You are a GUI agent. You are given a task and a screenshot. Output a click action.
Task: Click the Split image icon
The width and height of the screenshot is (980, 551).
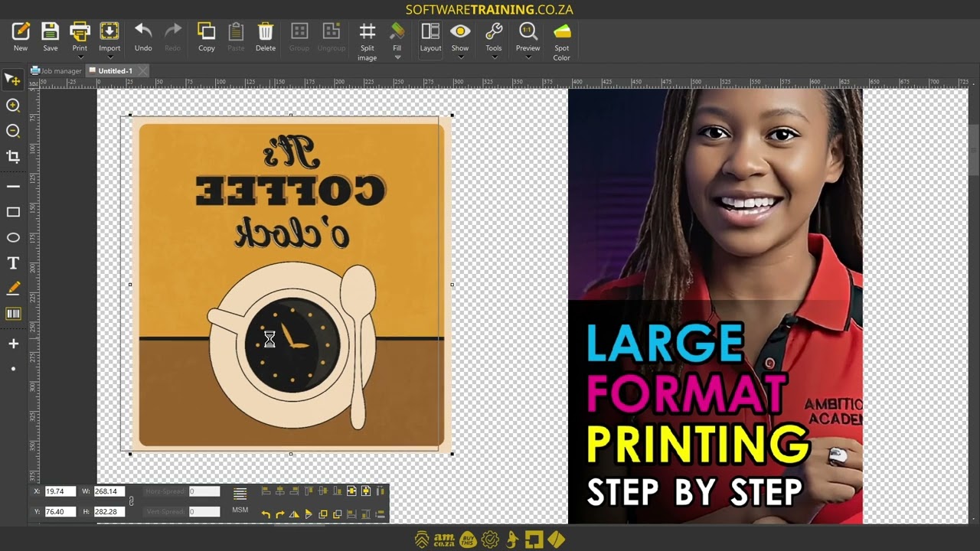(x=367, y=31)
